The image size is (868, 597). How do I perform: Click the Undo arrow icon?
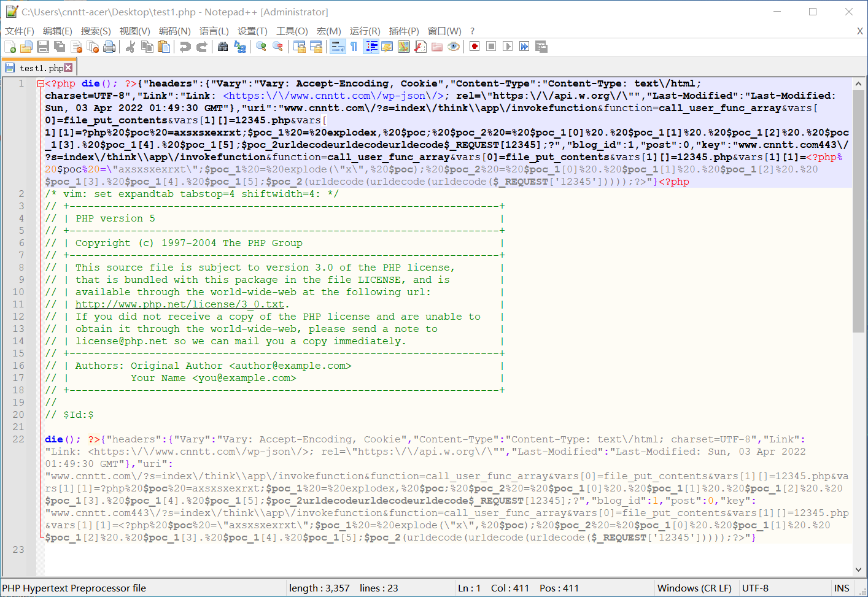[x=185, y=47]
